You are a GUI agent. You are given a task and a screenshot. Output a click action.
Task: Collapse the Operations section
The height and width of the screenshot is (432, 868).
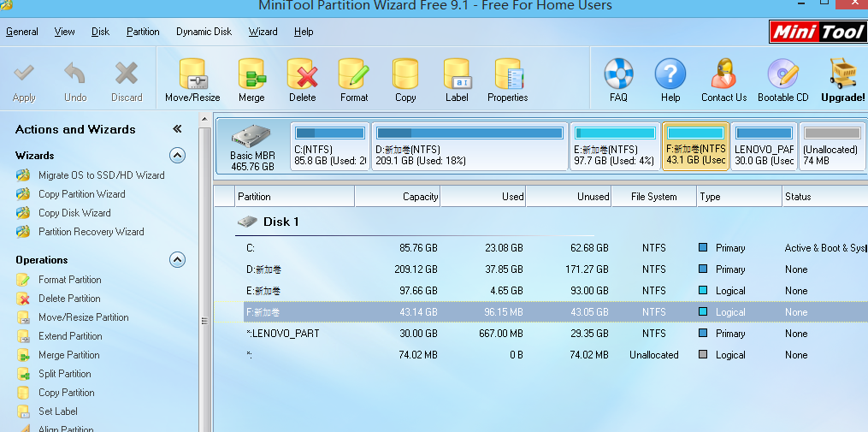point(177,259)
